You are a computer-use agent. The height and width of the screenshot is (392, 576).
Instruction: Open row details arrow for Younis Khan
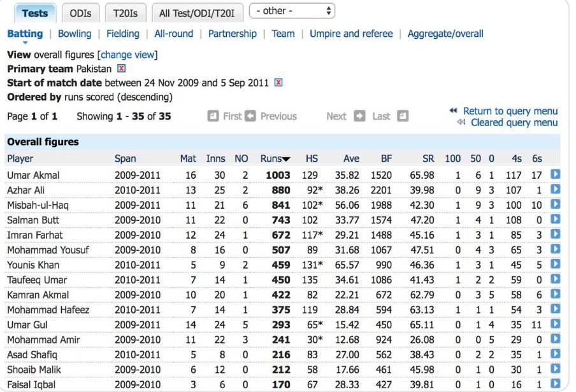point(555,264)
